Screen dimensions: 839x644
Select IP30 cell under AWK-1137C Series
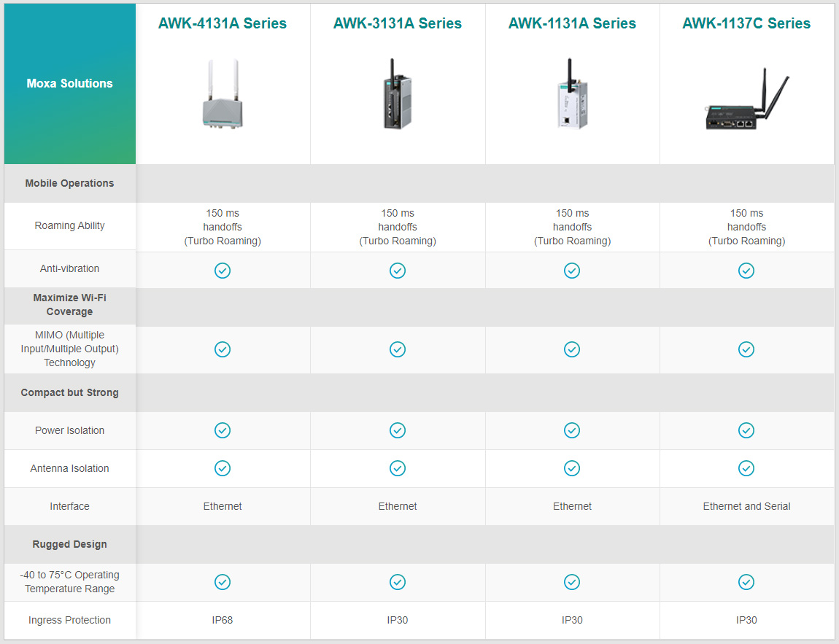[x=746, y=620]
